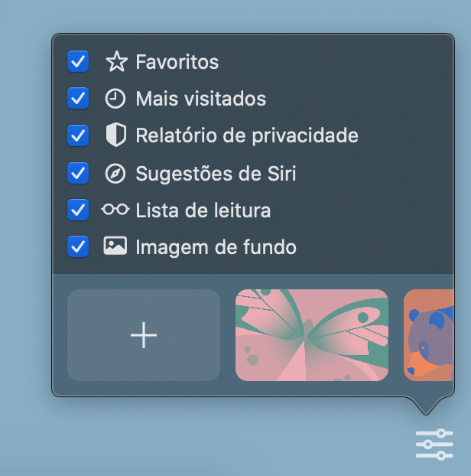Click the Favoritos star icon
Viewport: 471px width, 476px height.
[x=116, y=62]
